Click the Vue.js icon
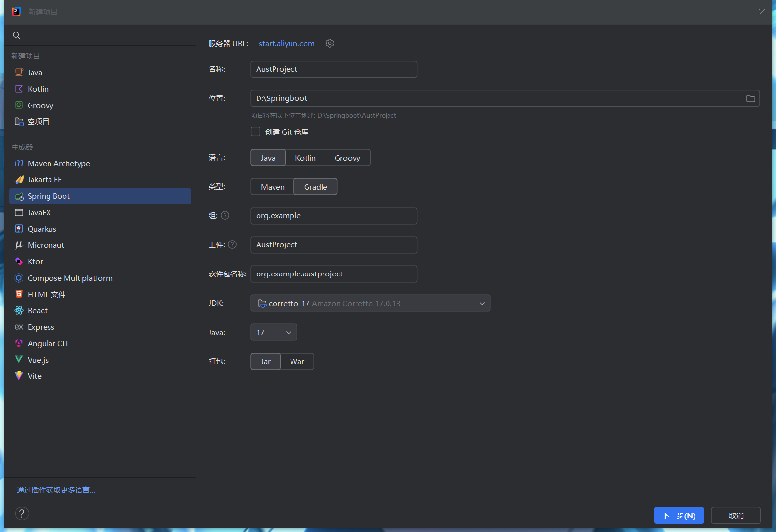776x532 pixels. (x=19, y=359)
